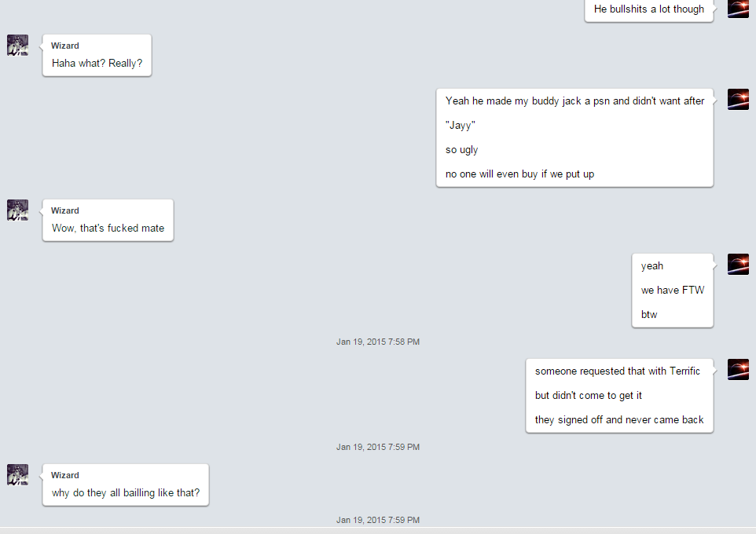Open sender avatar next to "Yeah he made my buddy"

point(738,99)
